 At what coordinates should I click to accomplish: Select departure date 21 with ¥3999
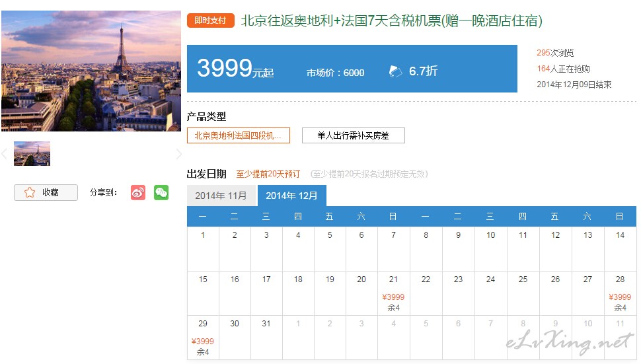(x=393, y=293)
